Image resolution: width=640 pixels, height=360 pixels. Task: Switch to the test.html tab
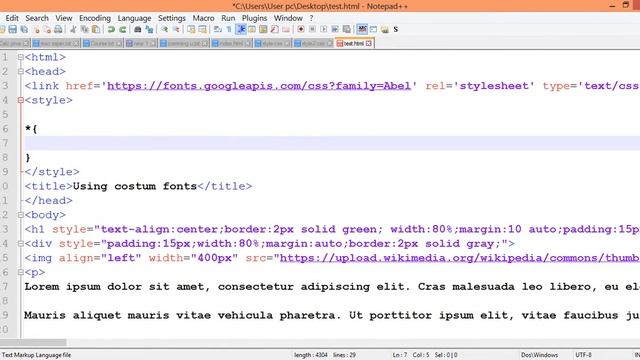tap(353, 43)
